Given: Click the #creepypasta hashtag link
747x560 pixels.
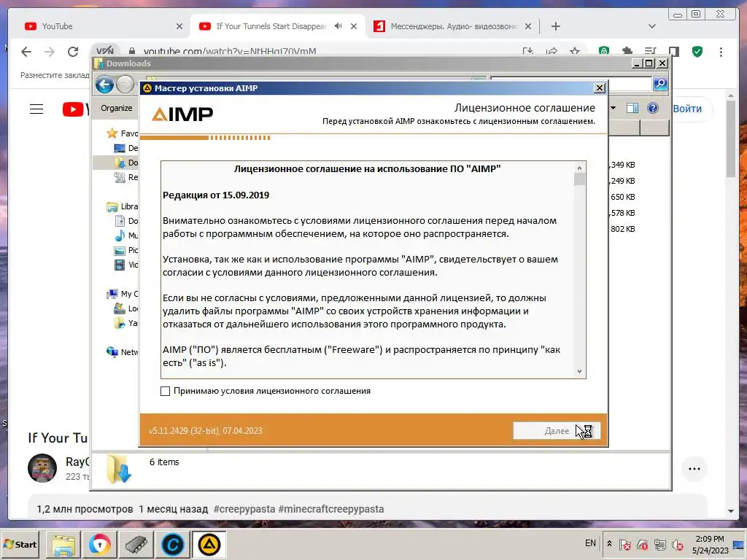Looking at the screenshot, I should pyautogui.click(x=244, y=509).
